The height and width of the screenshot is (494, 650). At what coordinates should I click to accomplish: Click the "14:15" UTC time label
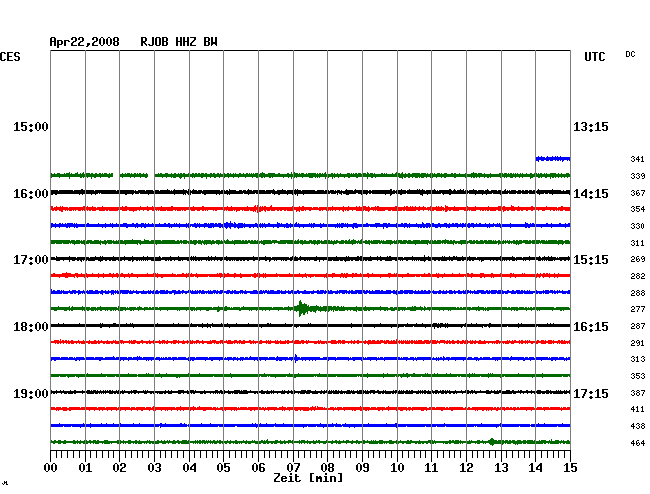[591, 194]
